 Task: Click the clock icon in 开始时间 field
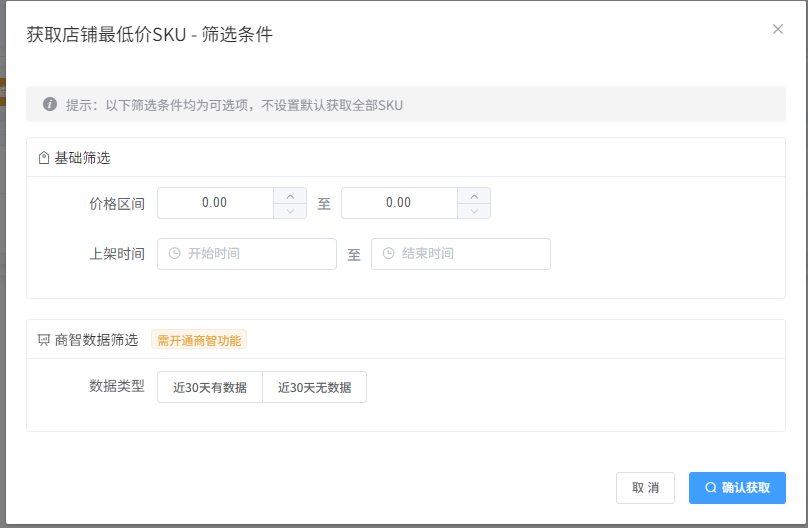point(175,254)
